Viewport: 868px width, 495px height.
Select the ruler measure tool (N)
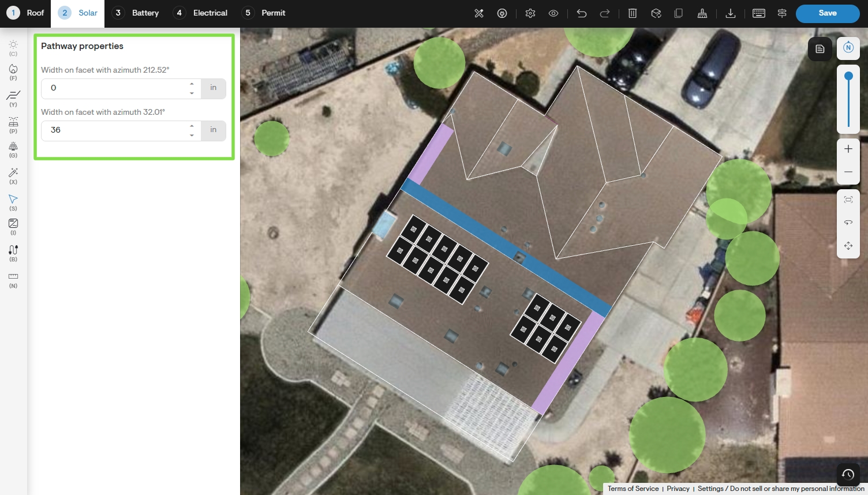click(13, 280)
